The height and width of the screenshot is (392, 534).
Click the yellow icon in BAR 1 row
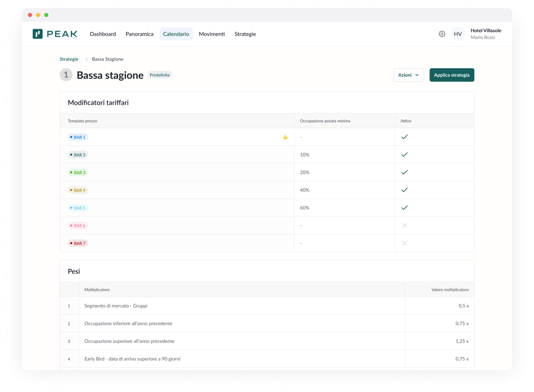(285, 137)
